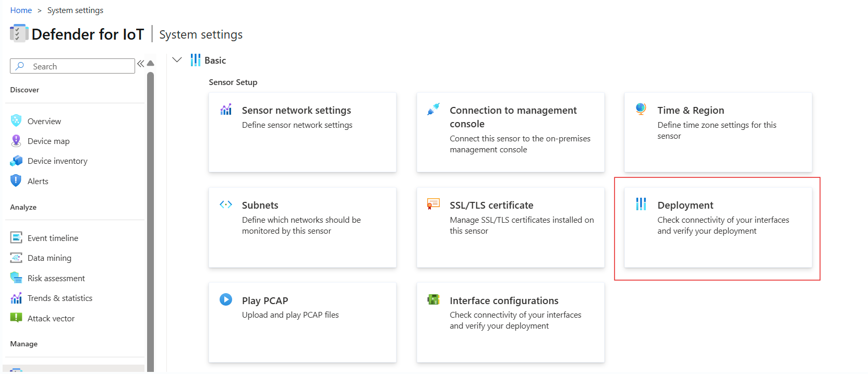Click the Connection to management console plug icon
The height and width of the screenshot is (374, 868).
click(x=433, y=109)
